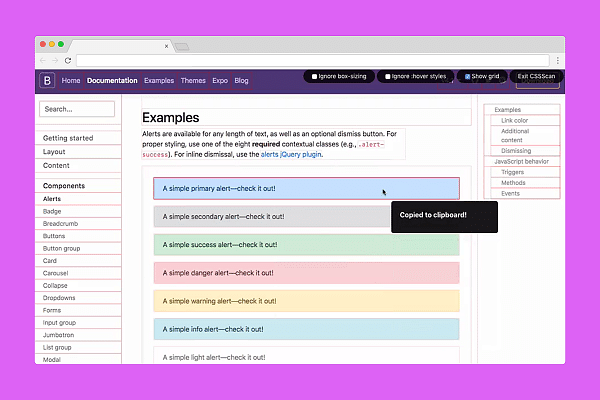Open the Dropdowns sidebar link
This screenshot has height=400, width=600.
click(x=61, y=297)
